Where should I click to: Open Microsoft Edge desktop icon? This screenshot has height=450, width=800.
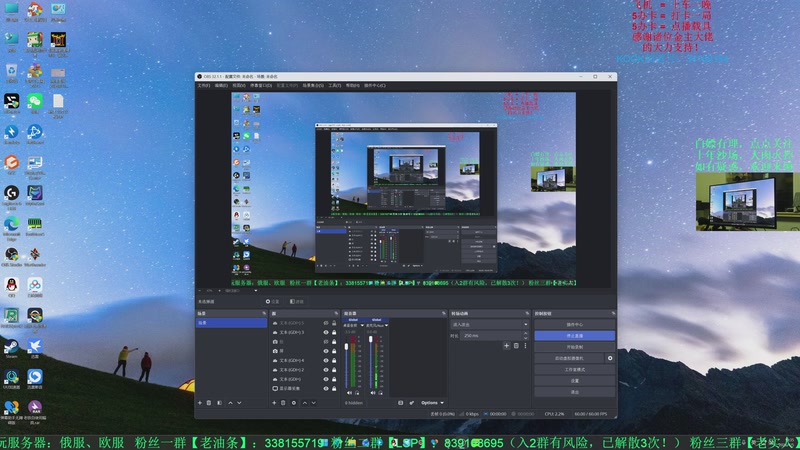(11, 228)
